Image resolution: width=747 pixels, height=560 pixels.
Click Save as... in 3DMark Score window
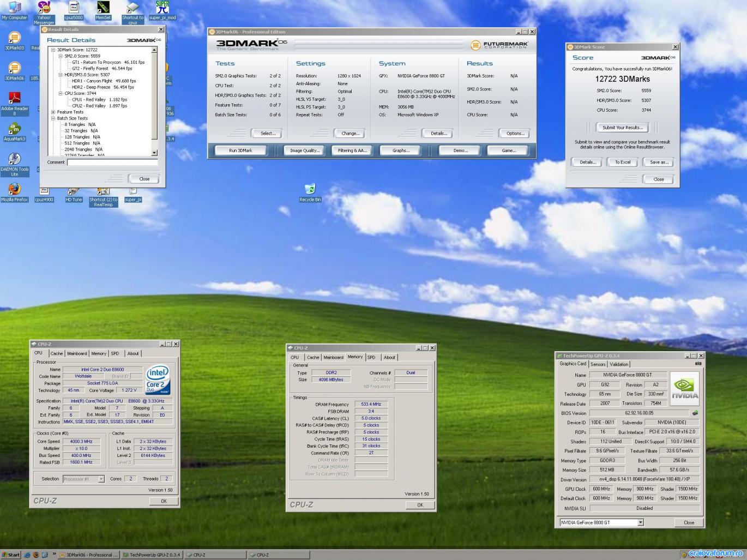tap(659, 162)
